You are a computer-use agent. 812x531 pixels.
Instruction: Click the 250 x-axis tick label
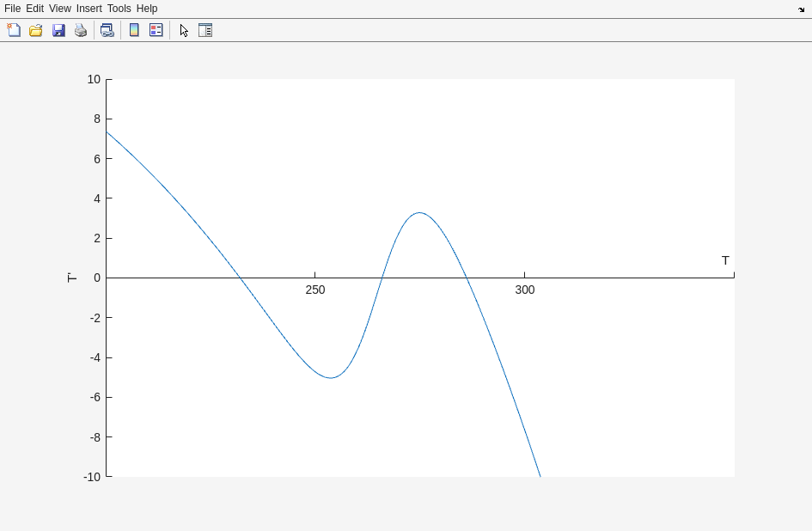point(315,290)
